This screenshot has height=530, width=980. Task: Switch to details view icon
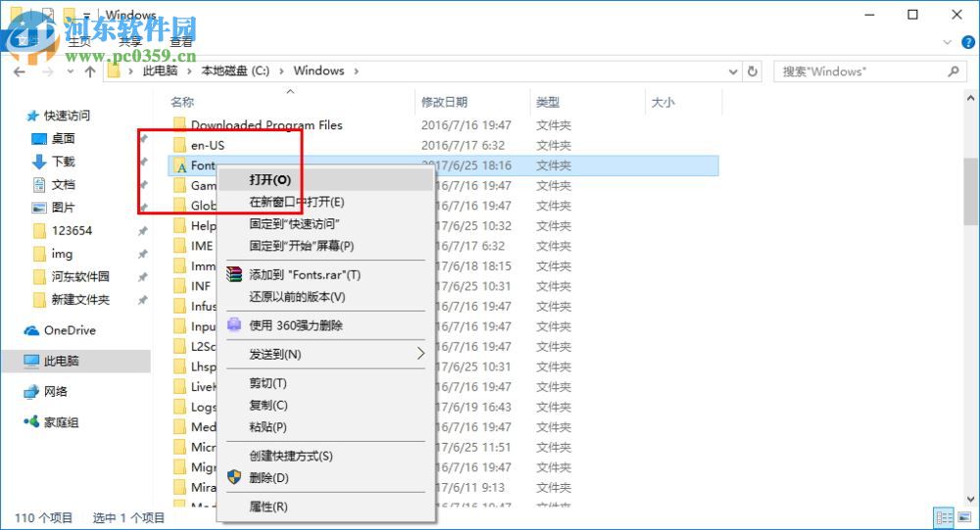[944, 517]
